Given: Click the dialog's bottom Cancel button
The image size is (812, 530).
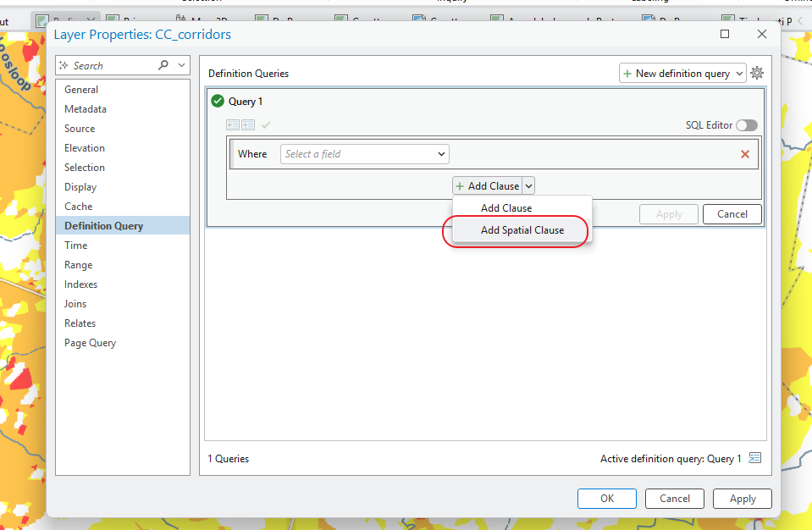Looking at the screenshot, I should 674,499.
